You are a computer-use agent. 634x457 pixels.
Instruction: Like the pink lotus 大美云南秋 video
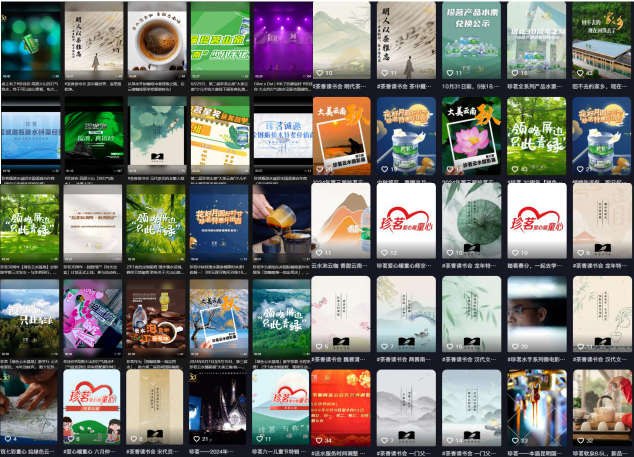click(x=450, y=169)
